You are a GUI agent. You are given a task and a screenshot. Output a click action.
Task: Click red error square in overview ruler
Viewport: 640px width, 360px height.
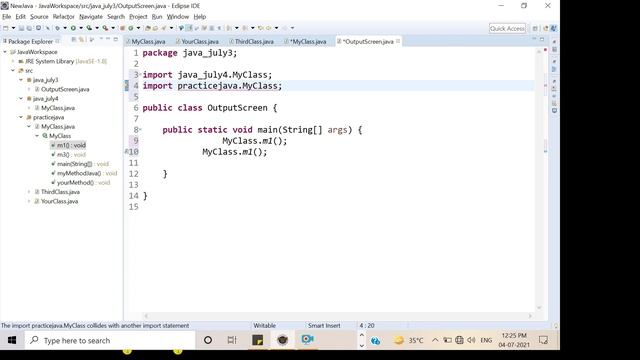point(545,50)
